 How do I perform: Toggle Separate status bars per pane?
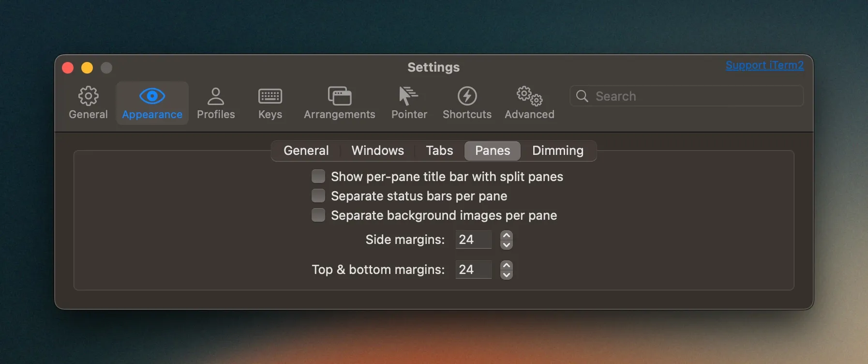coord(318,196)
